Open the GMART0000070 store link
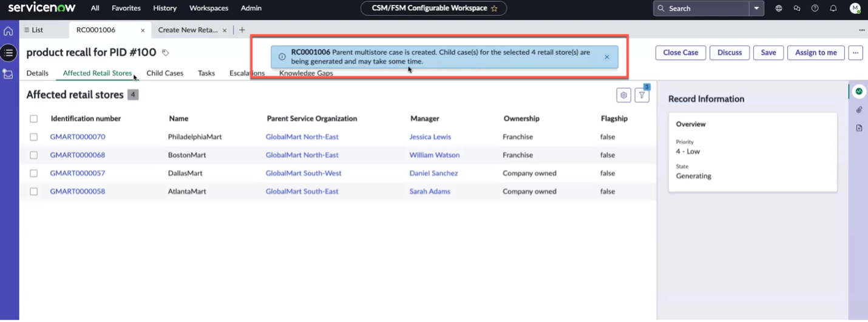 pos(78,137)
